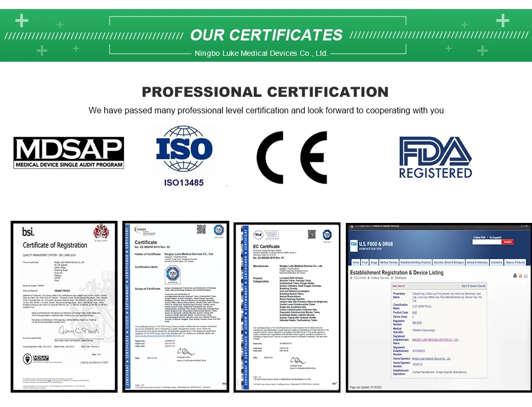This screenshot has height=407, width=532.
Task: Open the Animal & Veterinary tab
Action: tap(477, 262)
